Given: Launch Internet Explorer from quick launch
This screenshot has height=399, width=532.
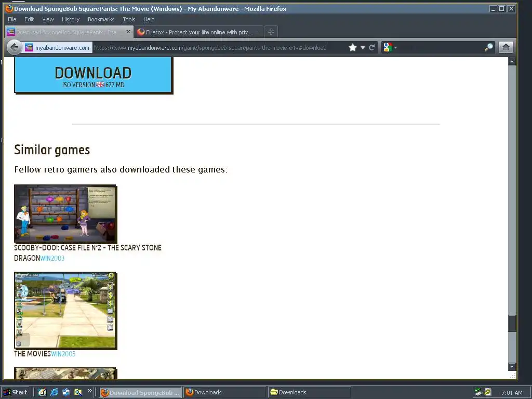Looking at the screenshot, I should click(x=54, y=392).
